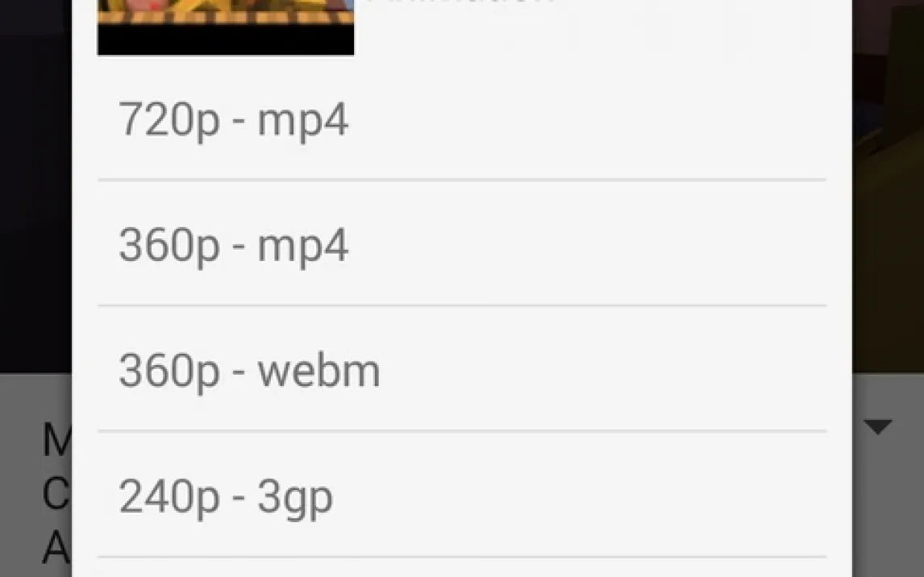Dismiss dialog via dimmed video area on left

click(35, 185)
